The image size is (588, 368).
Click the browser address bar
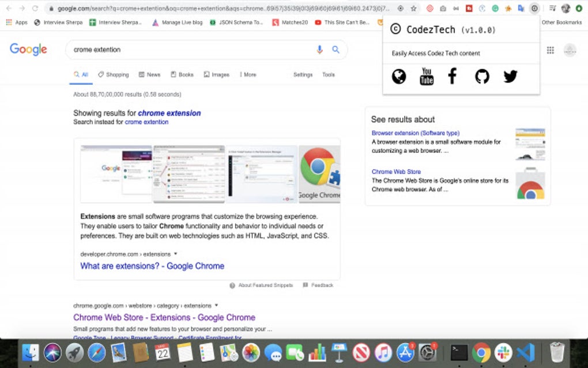tap(223, 8)
